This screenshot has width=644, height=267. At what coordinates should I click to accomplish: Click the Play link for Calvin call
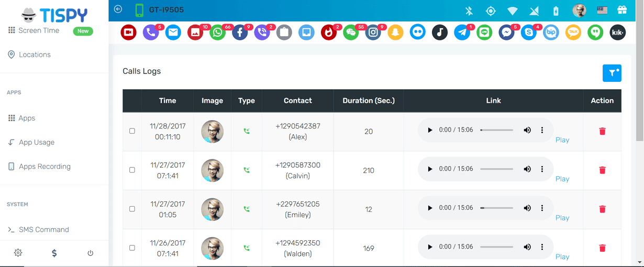(562, 179)
